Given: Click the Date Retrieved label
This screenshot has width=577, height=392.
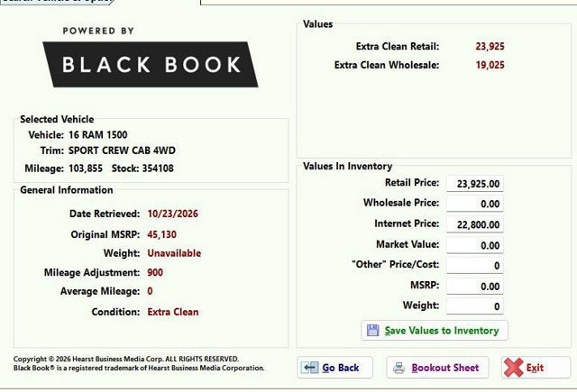Looking at the screenshot, I should pos(105,214).
